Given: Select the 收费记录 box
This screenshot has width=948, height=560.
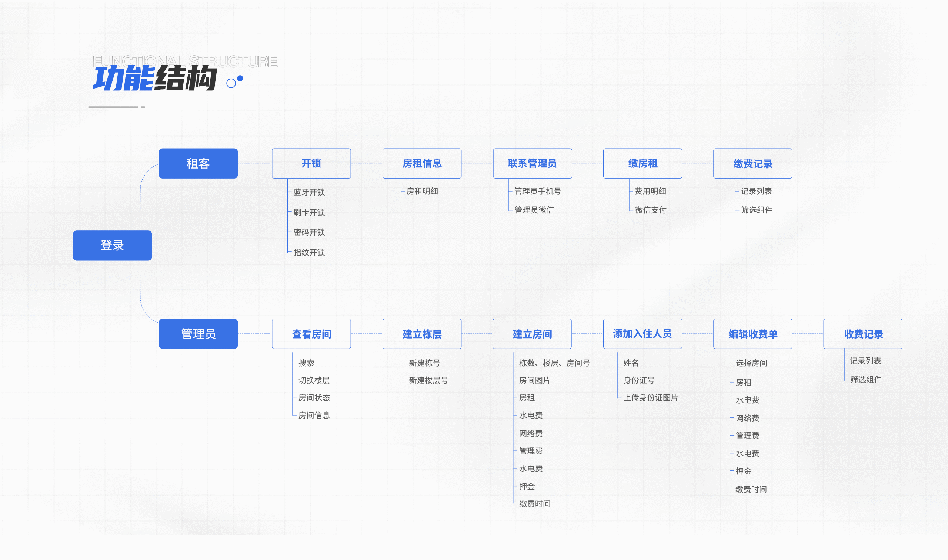Looking at the screenshot, I should [x=863, y=334].
